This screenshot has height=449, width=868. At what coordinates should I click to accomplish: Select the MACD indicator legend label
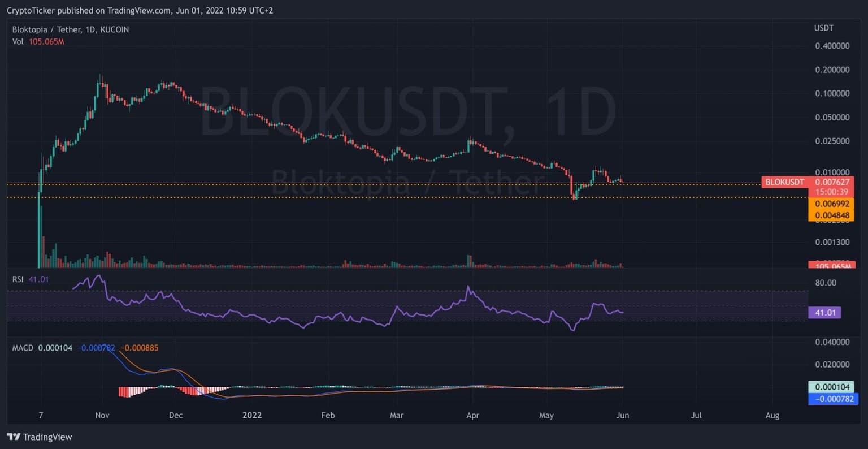(23, 348)
